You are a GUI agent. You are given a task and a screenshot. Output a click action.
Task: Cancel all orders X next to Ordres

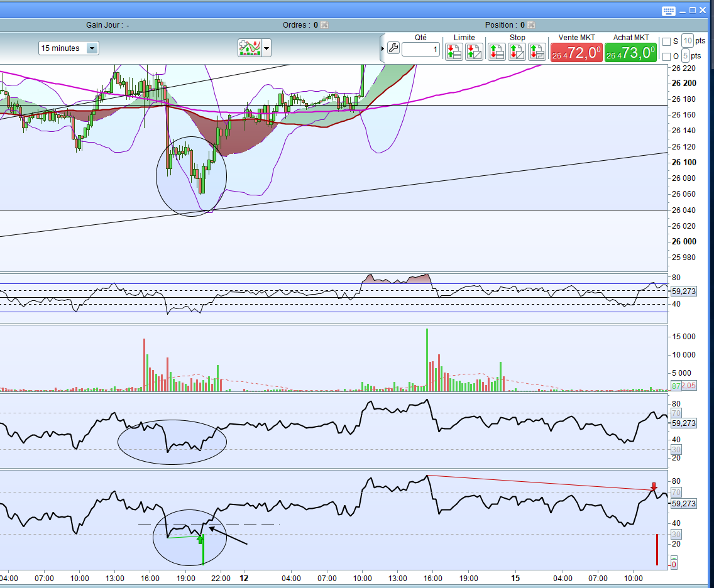pyautogui.click(x=324, y=25)
